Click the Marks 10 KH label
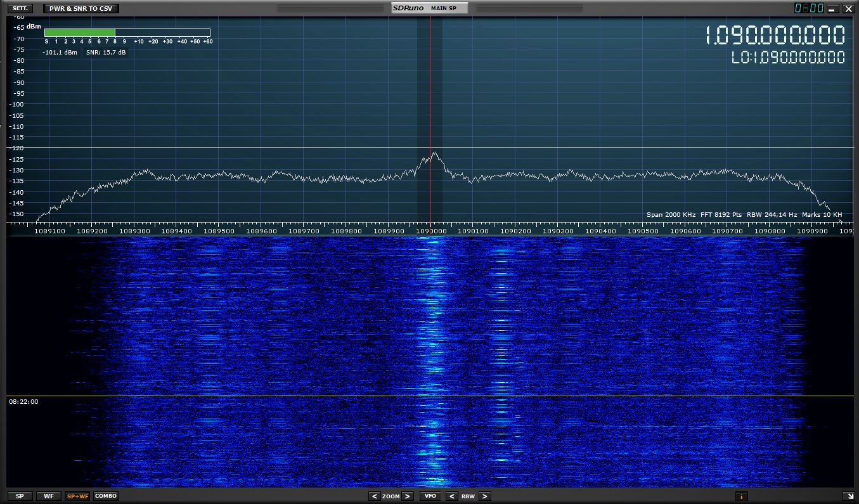This screenshot has height=504, width=859. coord(822,215)
